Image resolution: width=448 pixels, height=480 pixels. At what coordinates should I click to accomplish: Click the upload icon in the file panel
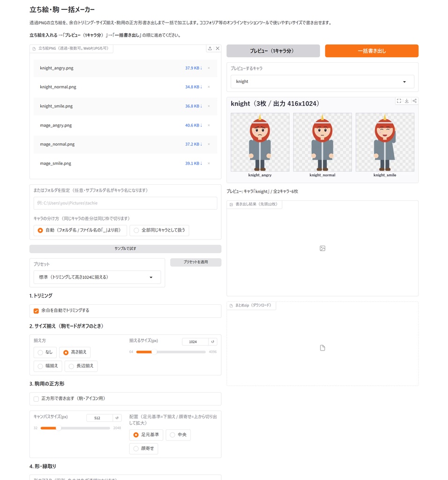pos(210,48)
